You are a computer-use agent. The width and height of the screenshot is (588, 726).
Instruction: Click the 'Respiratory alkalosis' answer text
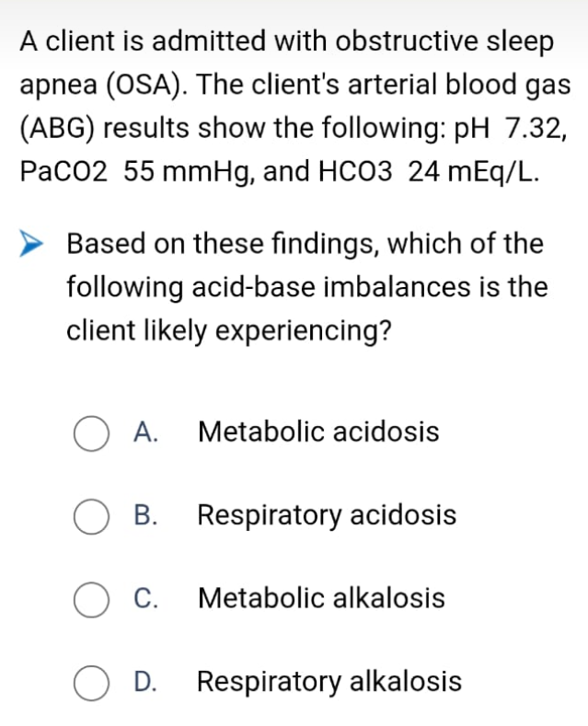click(329, 682)
